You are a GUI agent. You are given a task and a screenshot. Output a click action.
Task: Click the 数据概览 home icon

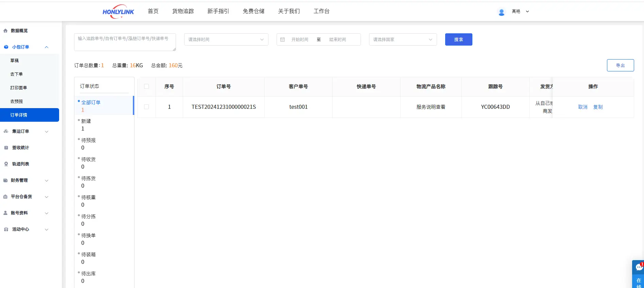(x=5, y=31)
